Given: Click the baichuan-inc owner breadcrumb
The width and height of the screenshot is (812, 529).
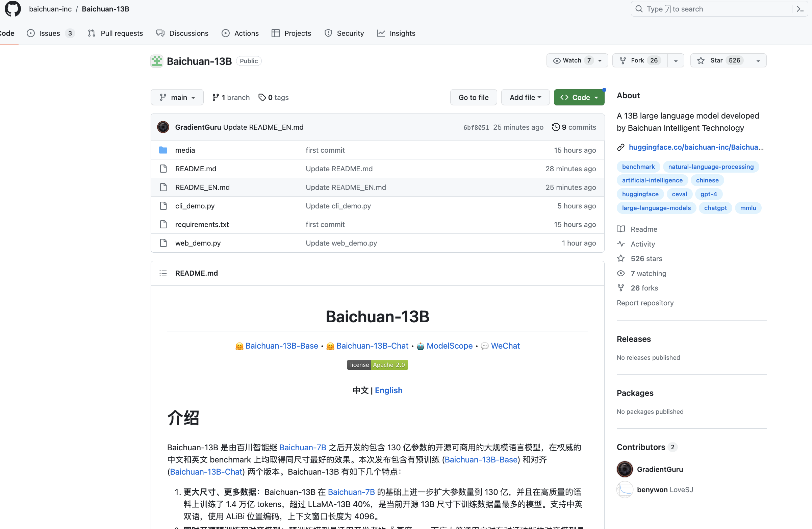Looking at the screenshot, I should 50,9.
